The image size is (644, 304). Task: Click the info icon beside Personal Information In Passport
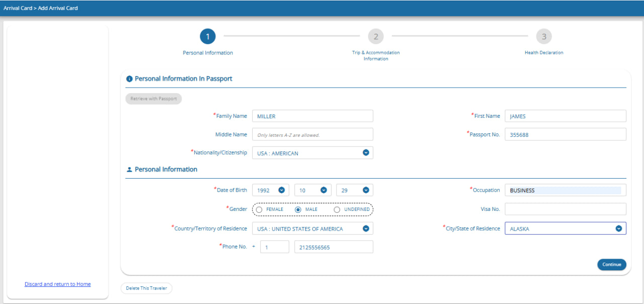tap(129, 79)
